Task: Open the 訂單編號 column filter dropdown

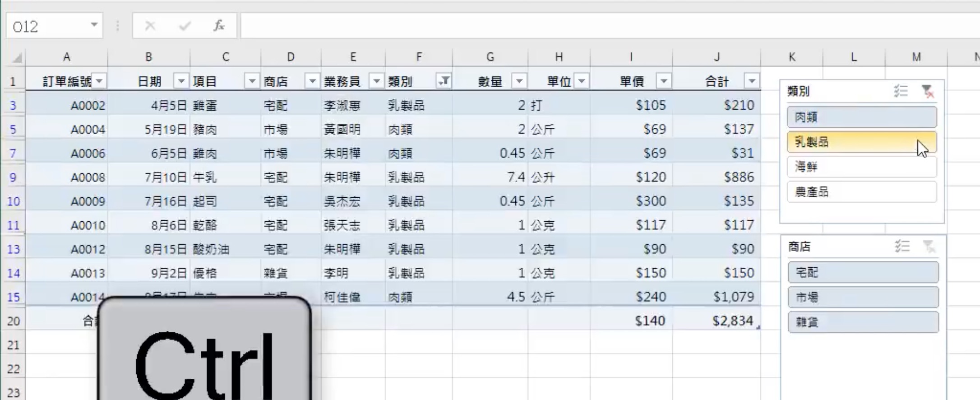Action: [x=99, y=81]
